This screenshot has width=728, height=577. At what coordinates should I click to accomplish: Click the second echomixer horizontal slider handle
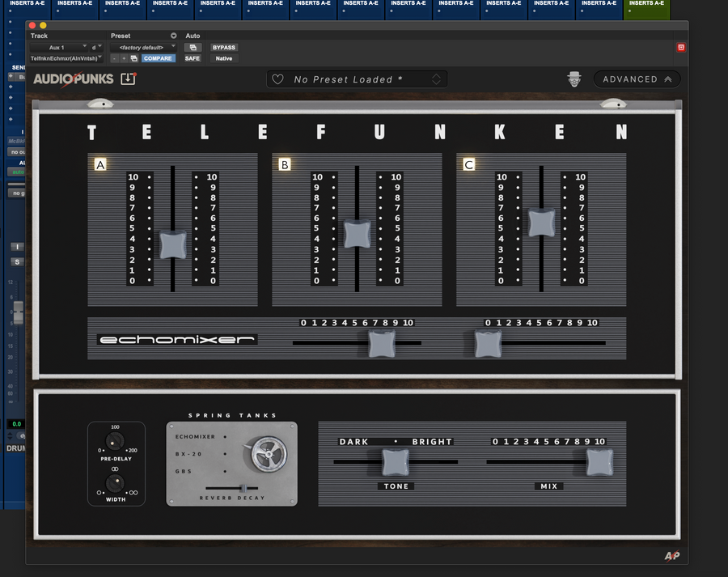(x=488, y=343)
